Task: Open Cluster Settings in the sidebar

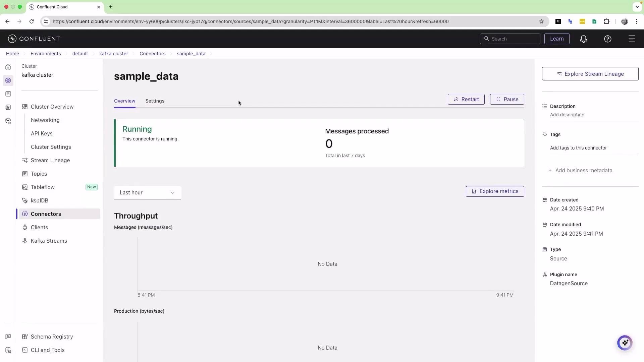Action: click(x=51, y=147)
